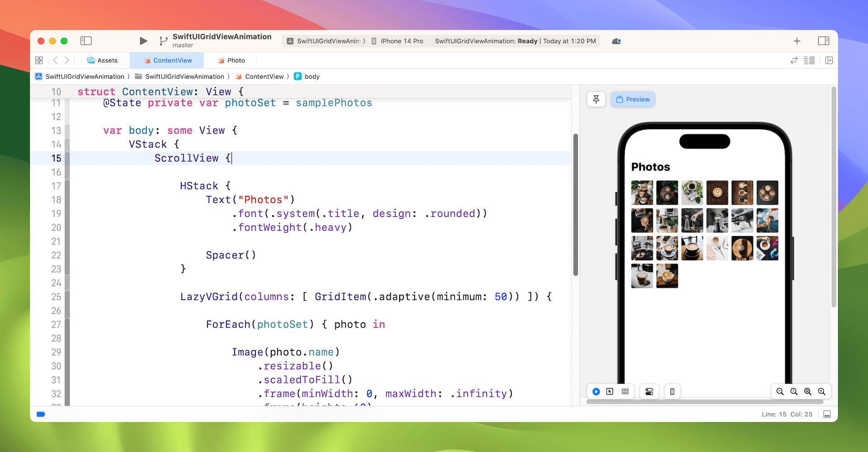Viewport: 868px width, 452px height.
Task: Open the body symbol breadcrumb
Action: [307, 77]
